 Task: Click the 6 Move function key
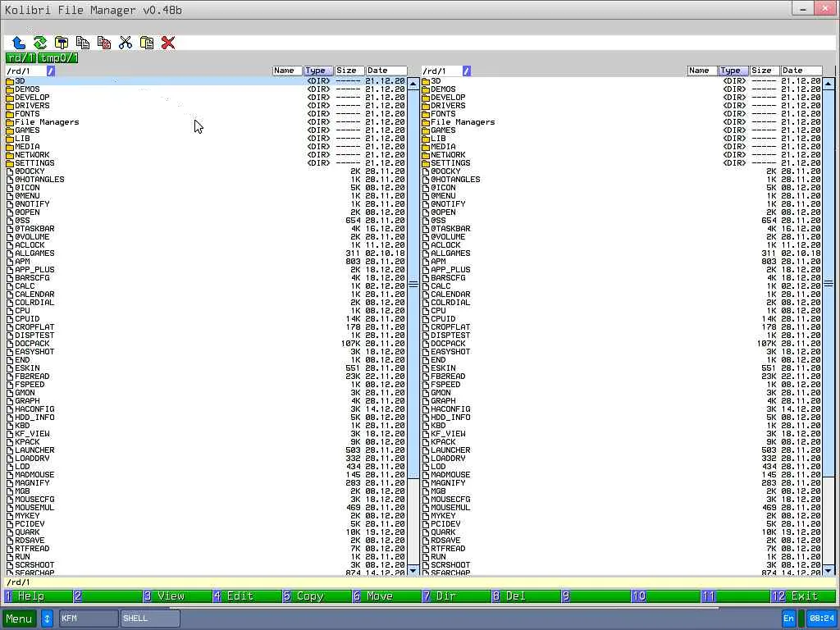pos(386,596)
